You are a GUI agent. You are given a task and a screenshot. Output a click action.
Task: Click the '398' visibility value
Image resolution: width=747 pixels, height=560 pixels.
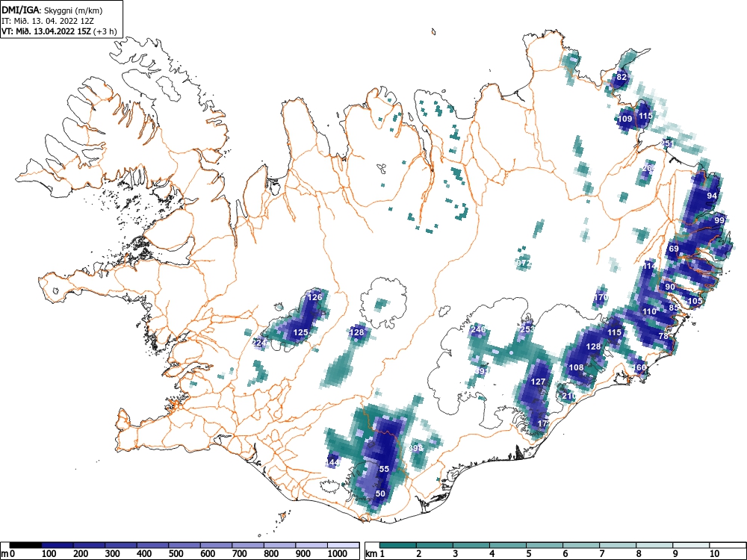click(x=416, y=448)
